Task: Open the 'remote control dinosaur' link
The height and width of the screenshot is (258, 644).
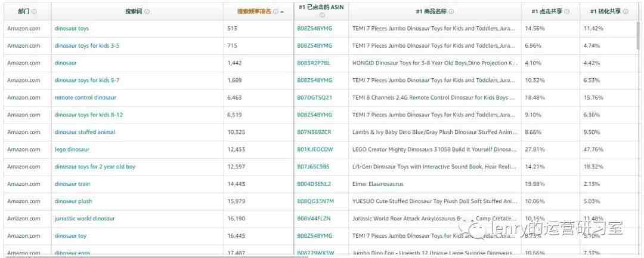Action: click(85, 97)
